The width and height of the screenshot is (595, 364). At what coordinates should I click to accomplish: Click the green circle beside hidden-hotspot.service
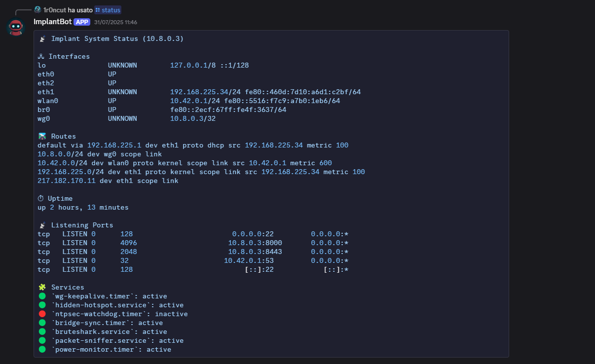tap(42, 305)
